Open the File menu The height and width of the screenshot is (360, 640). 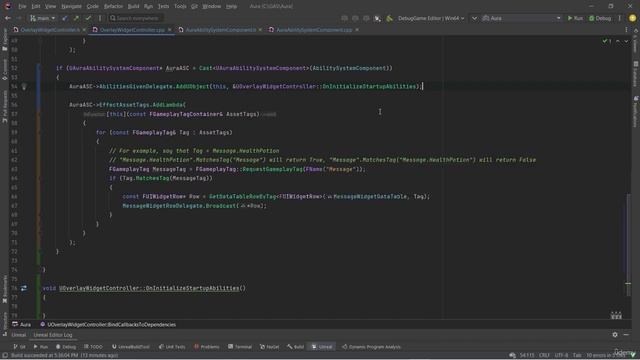[x=22, y=6]
